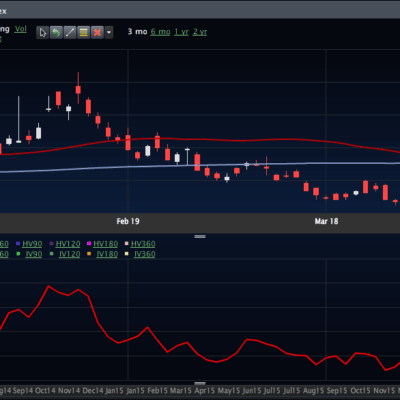400x400 pixels.
Task: Click the Feb 19 date axis label
Action: tap(128, 221)
